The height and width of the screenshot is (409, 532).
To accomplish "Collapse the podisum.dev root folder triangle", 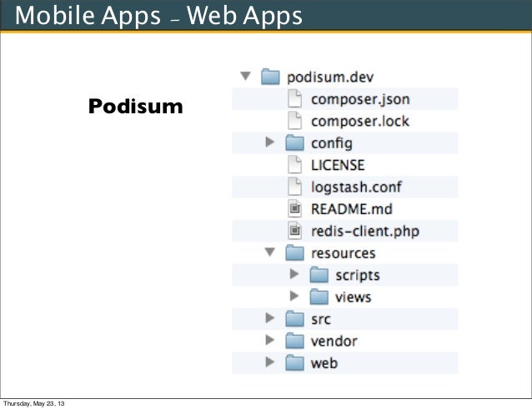I will tap(245, 76).
